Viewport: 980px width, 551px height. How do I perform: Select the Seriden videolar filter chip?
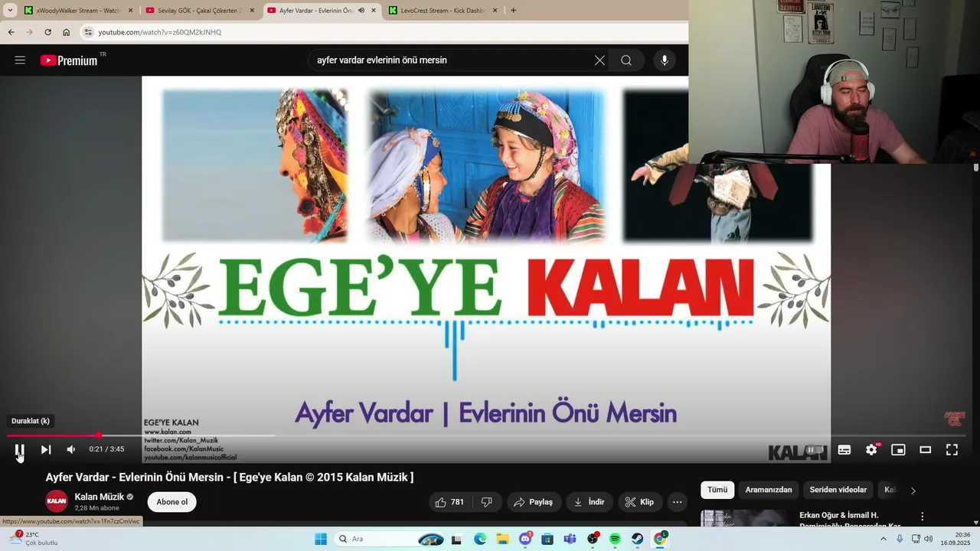pos(838,490)
